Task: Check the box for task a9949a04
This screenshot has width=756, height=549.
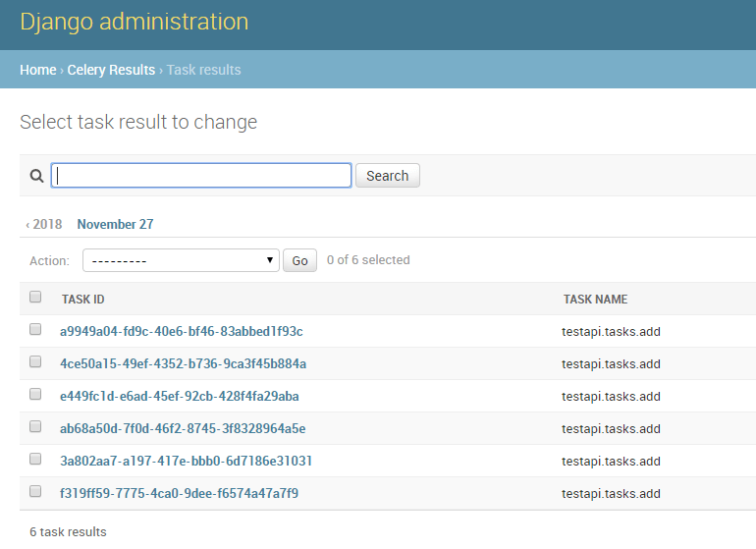Action: tap(35, 329)
